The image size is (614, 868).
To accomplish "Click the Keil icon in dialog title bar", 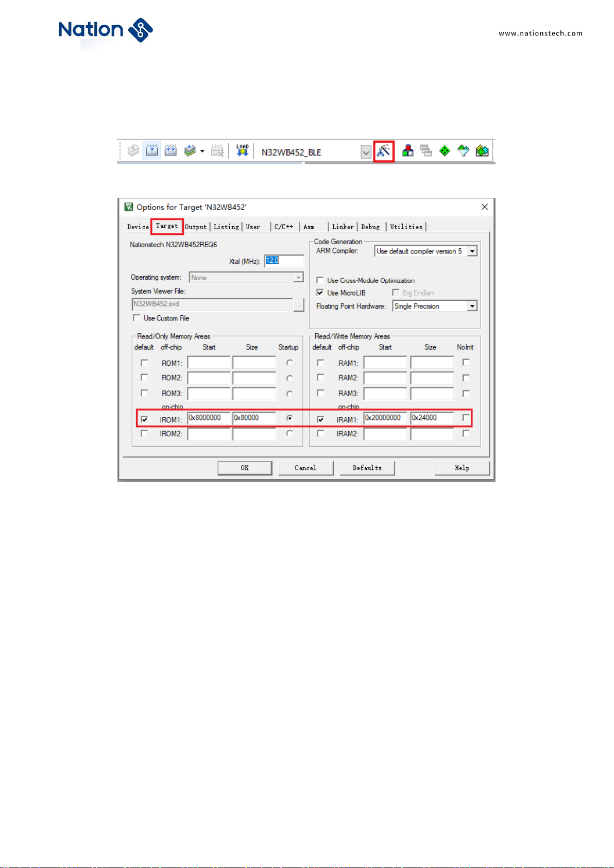I will pyautogui.click(x=129, y=207).
